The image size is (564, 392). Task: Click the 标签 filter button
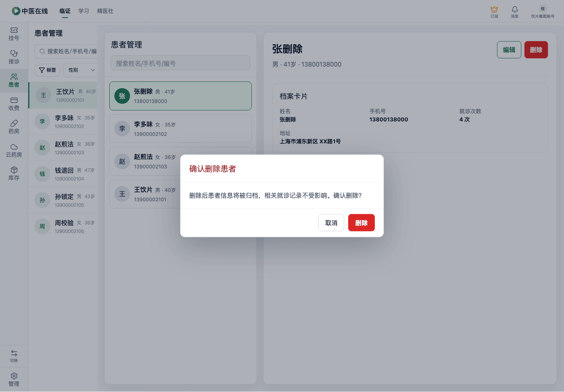(x=47, y=70)
